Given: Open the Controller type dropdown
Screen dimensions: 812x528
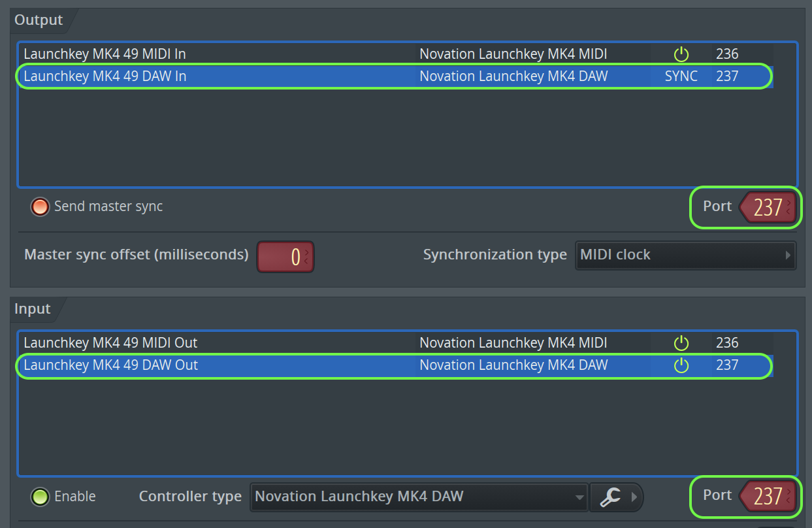Looking at the screenshot, I should 419,497.
